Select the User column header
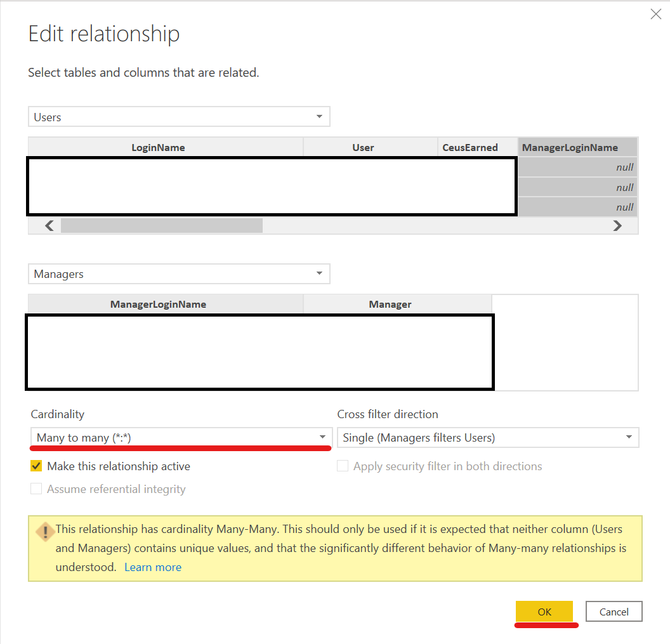This screenshot has width=670, height=644. pos(363,147)
